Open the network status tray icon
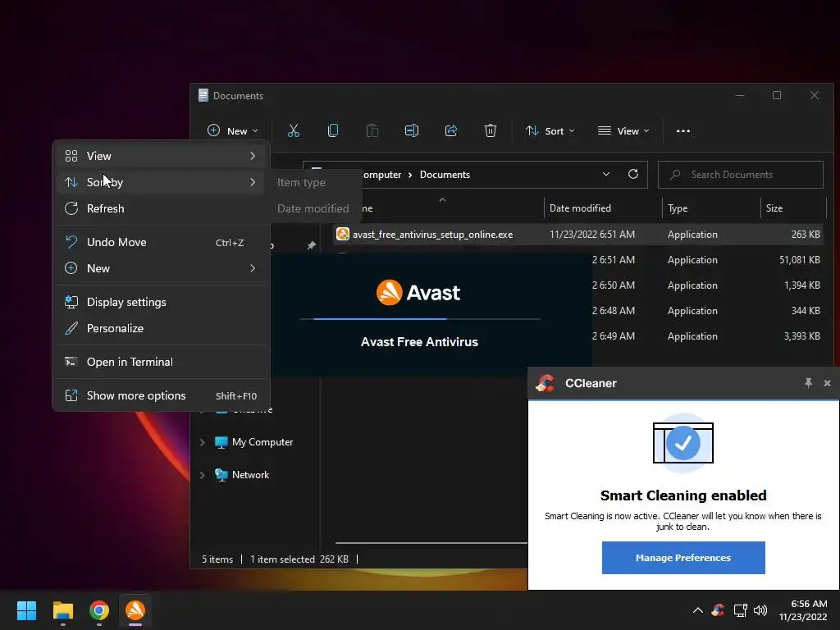Screen dimensions: 840x630 (741, 610)
